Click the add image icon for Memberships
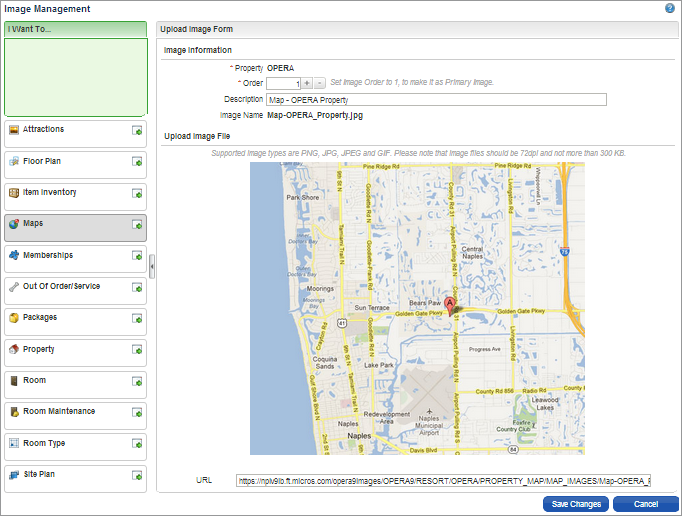Screen dimensions: 682x516 pyautogui.click(x=136, y=256)
